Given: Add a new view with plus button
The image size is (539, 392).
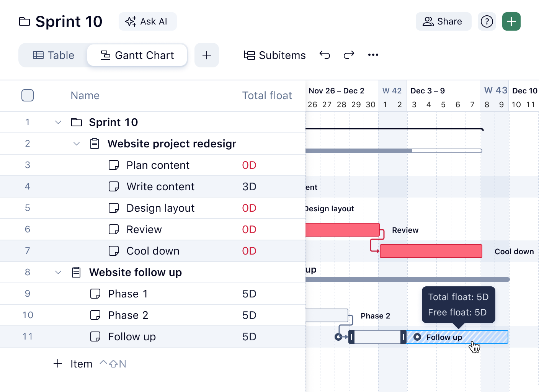Looking at the screenshot, I should tap(207, 55).
